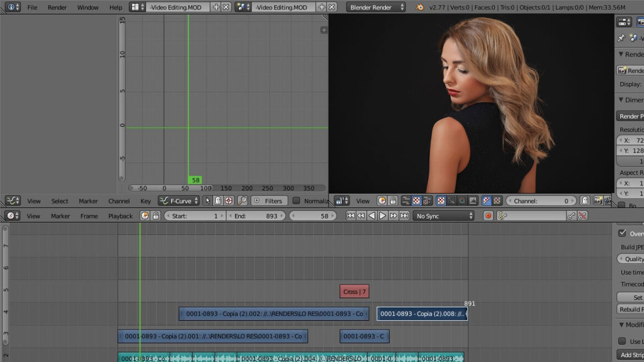644x362 pixels.
Task: Open the No Sync dropdown
Action: (x=444, y=216)
